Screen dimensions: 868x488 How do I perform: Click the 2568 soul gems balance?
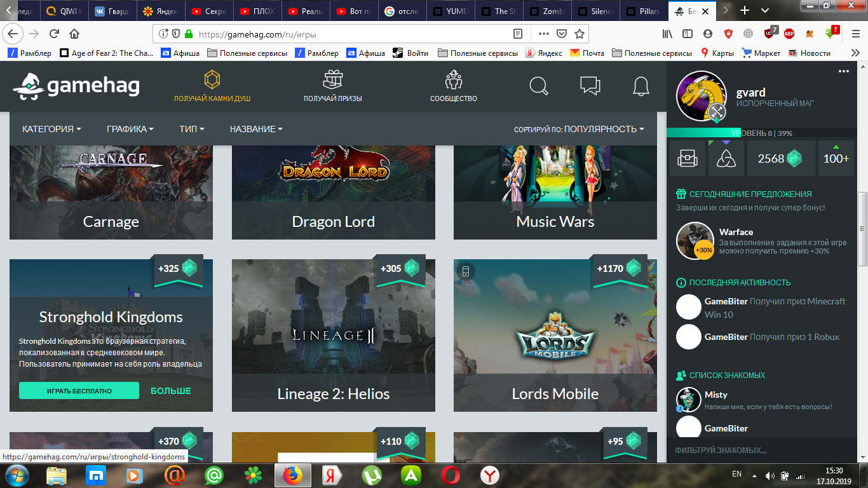(780, 158)
